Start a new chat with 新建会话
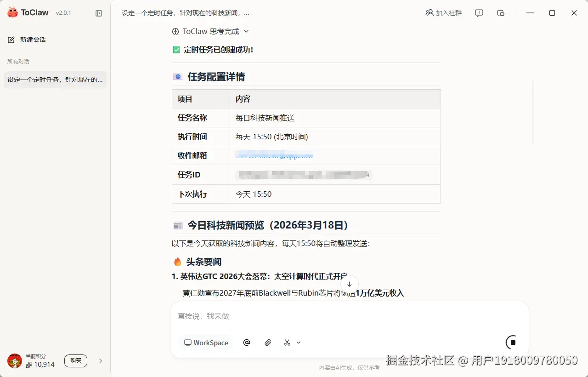 (27, 40)
